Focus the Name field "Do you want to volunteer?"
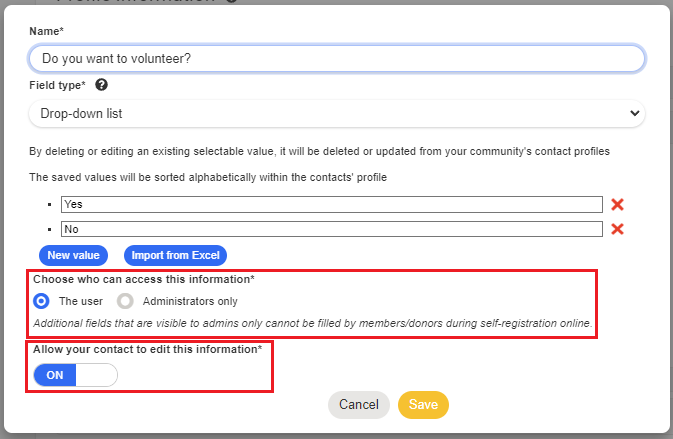 click(x=336, y=59)
